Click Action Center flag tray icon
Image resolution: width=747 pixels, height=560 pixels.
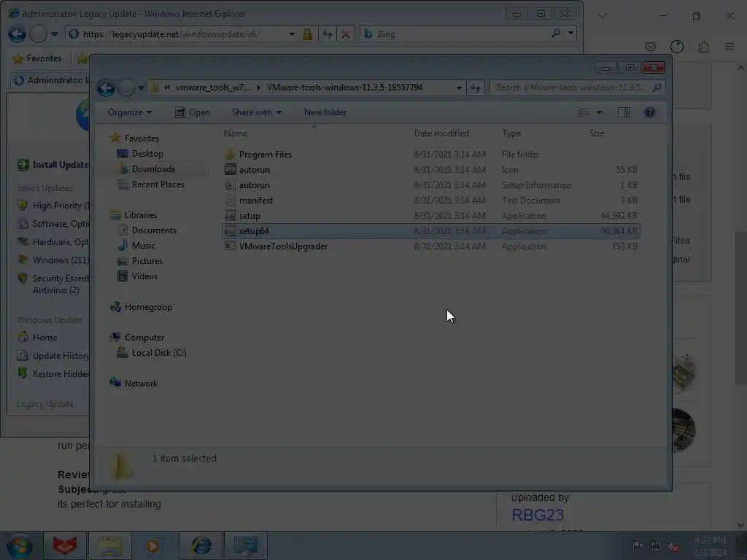[637, 545]
